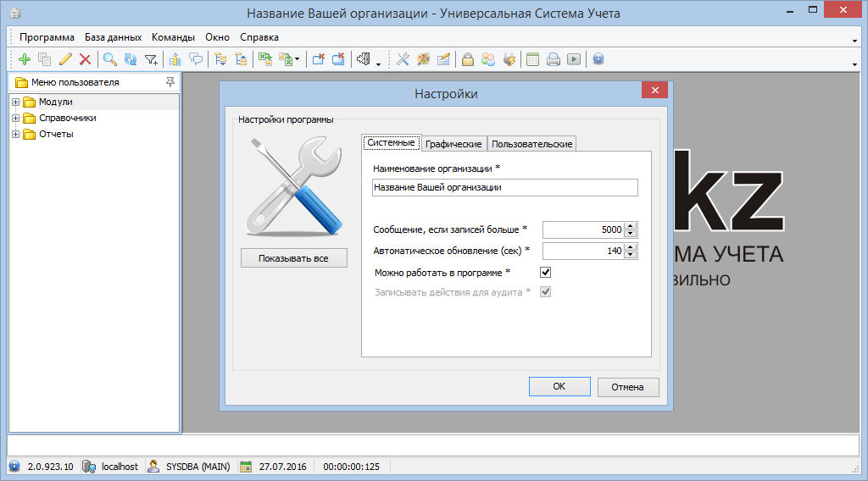Click the red X Delete icon
Image resolution: width=868 pixels, height=481 pixels.
(85, 59)
